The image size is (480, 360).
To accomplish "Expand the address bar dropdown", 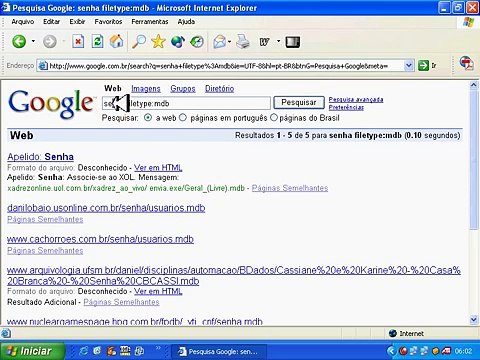I will coord(409,66).
